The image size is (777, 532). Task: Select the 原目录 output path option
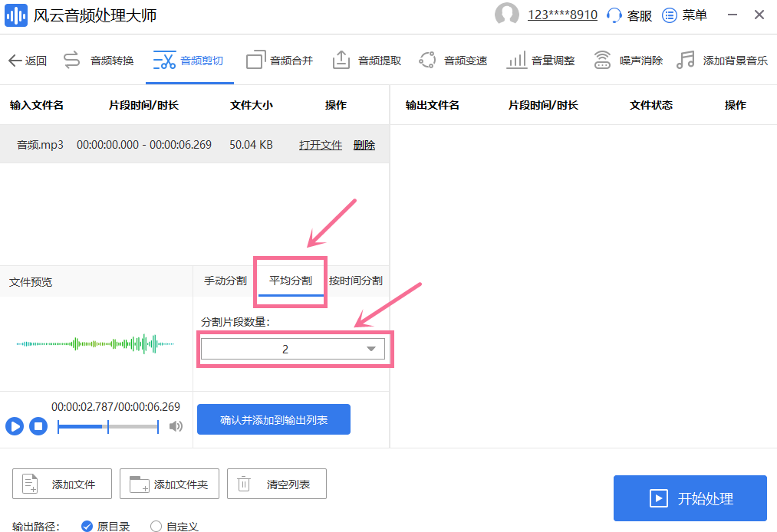(87, 527)
